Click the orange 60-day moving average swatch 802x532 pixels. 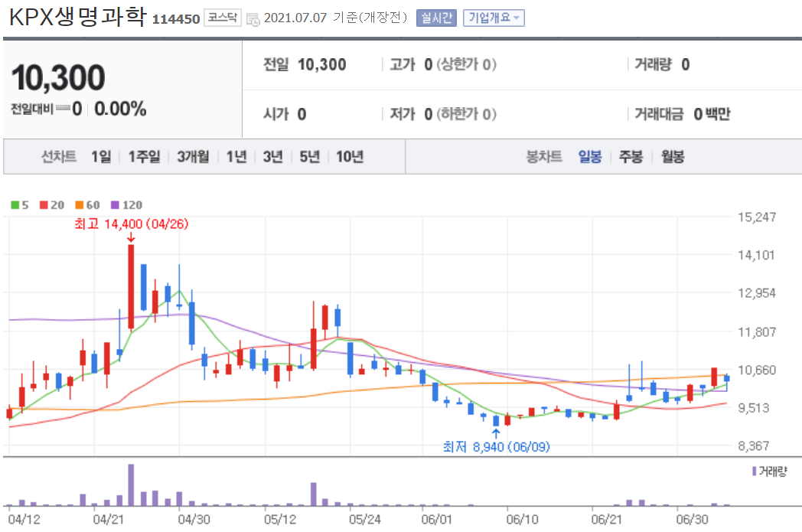pyautogui.click(x=80, y=205)
